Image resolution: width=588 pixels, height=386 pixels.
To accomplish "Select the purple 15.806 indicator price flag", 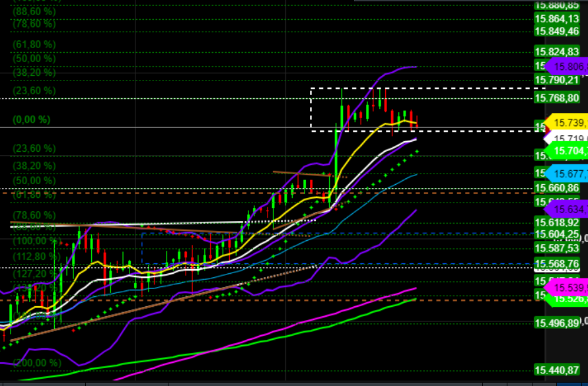I will pos(567,65).
